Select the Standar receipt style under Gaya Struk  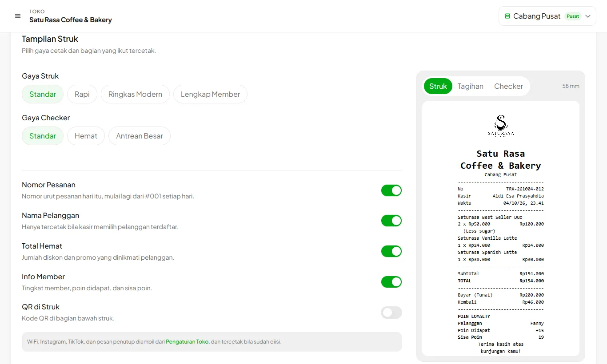point(43,94)
